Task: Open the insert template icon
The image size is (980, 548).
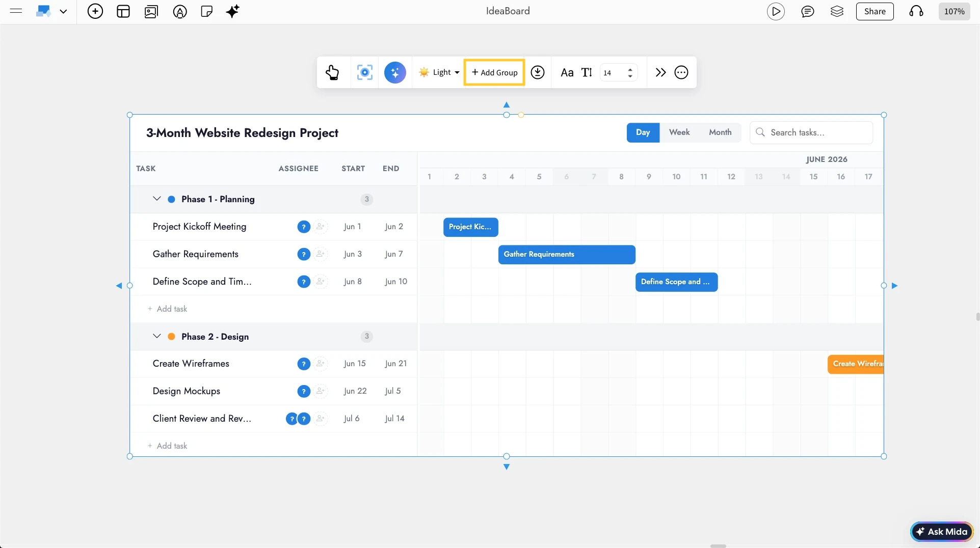Action: tap(123, 11)
